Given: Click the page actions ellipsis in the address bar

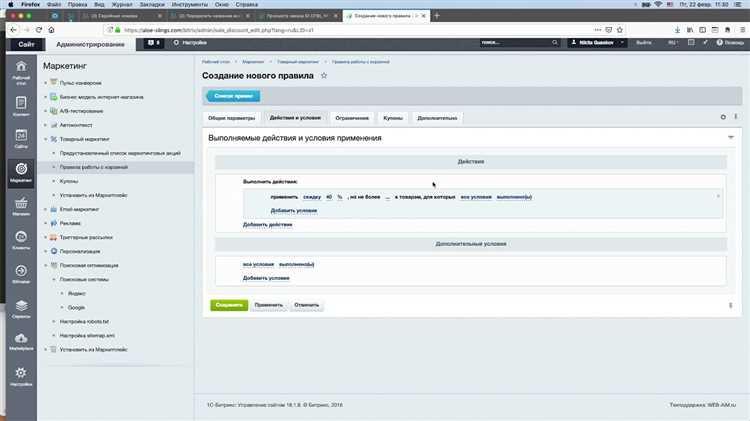Looking at the screenshot, I should click(x=597, y=30).
